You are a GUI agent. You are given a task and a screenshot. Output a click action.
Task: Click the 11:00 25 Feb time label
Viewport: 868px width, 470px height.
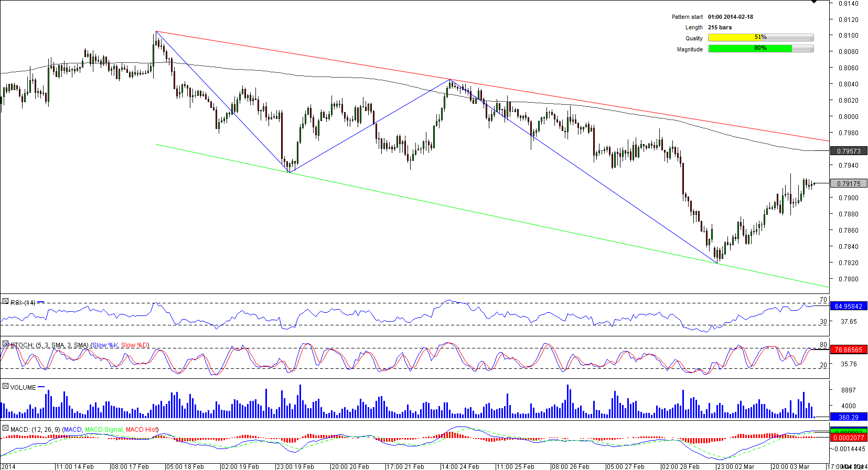click(x=516, y=466)
